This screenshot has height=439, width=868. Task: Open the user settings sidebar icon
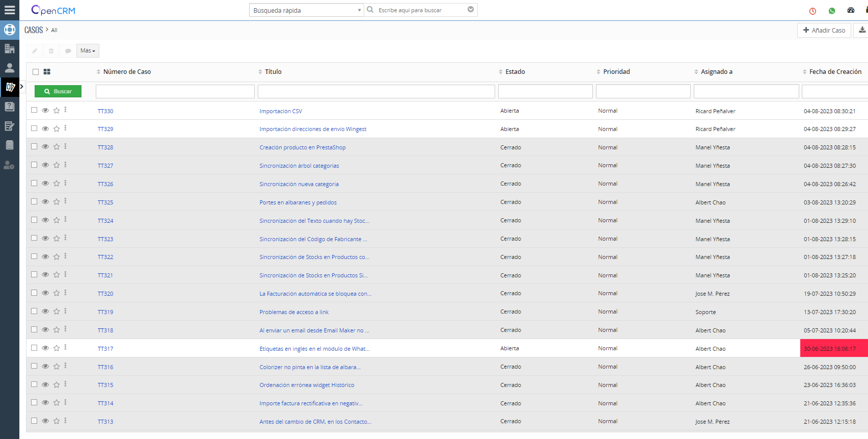coord(10,165)
